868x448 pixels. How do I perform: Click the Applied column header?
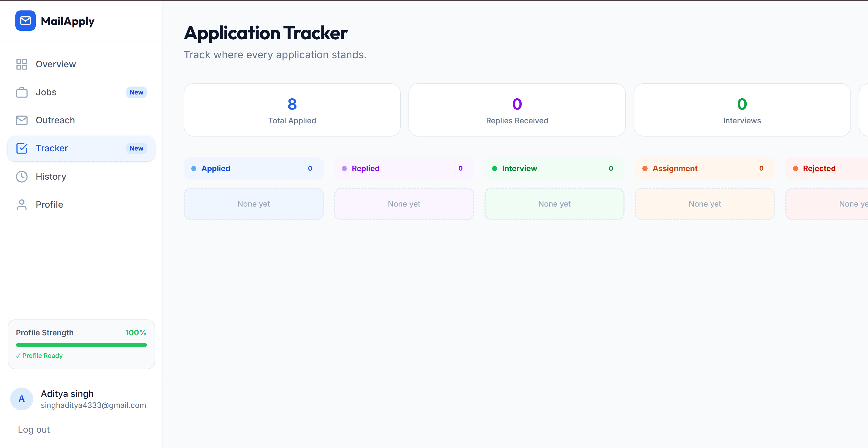pyautogui.click(x=253, y=168)
